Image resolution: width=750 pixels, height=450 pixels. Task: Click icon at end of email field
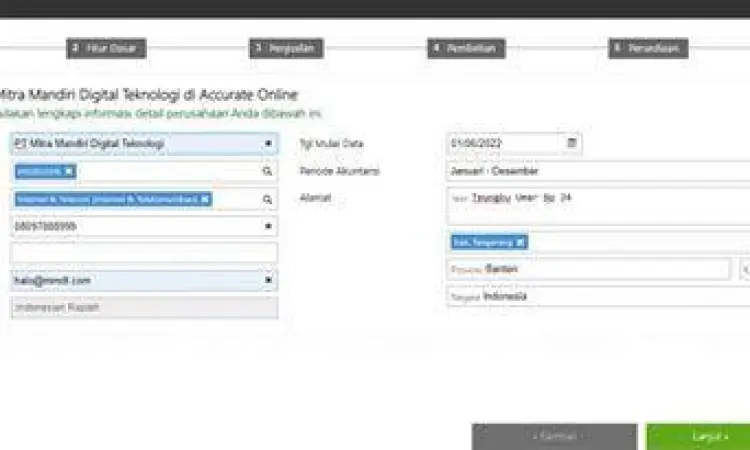[268, 280]
